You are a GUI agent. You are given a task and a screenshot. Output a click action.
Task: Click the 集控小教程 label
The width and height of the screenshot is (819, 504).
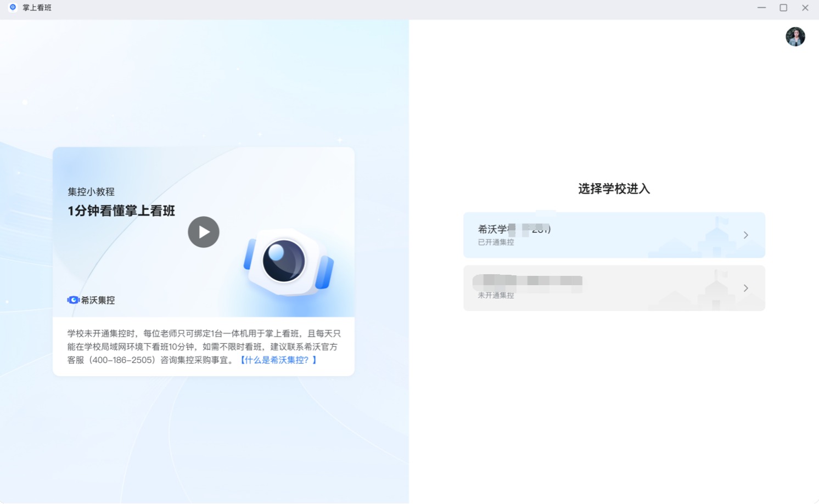[x=91, y=191]
